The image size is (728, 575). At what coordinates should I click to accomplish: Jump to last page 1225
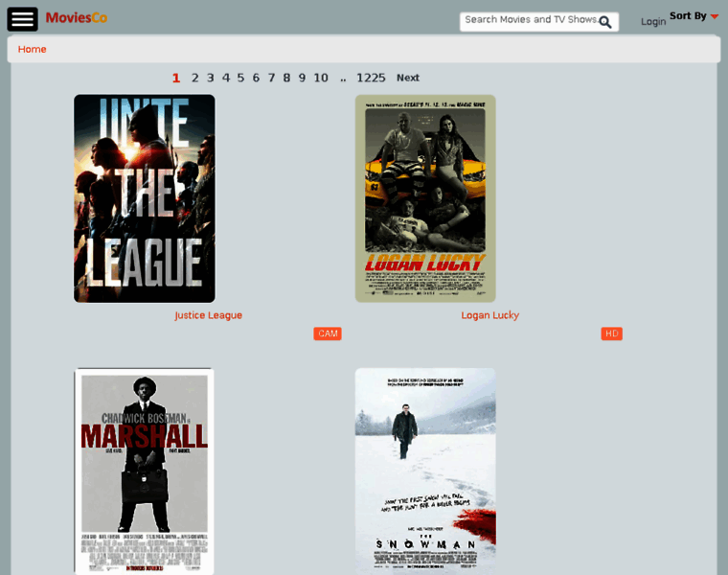pyautogui.click(x=371, y=78)
